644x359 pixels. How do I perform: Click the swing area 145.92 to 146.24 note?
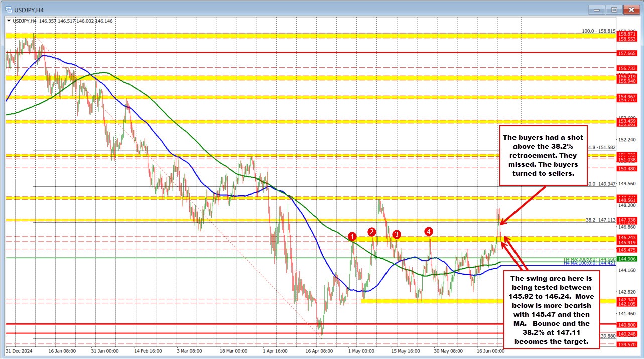click(x=551, y=309)
